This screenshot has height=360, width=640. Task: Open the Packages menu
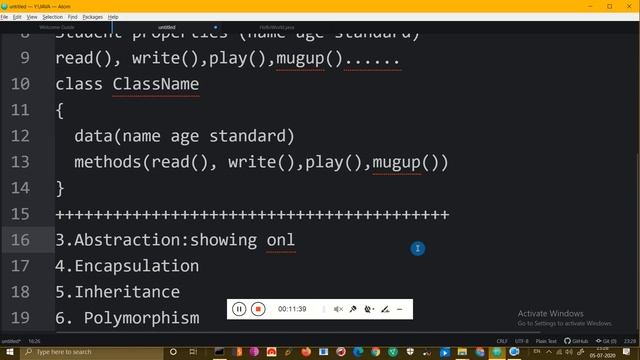point(93,17)
